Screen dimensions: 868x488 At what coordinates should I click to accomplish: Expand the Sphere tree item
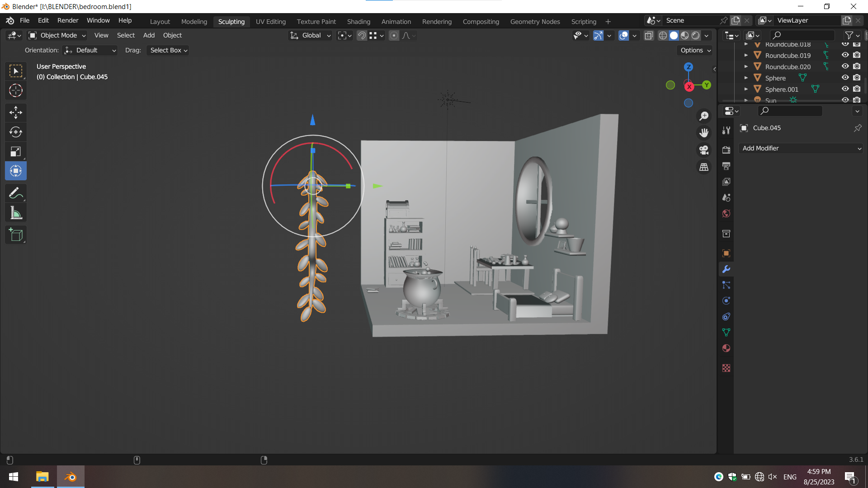pyautogui.click(x=746, y=78)
